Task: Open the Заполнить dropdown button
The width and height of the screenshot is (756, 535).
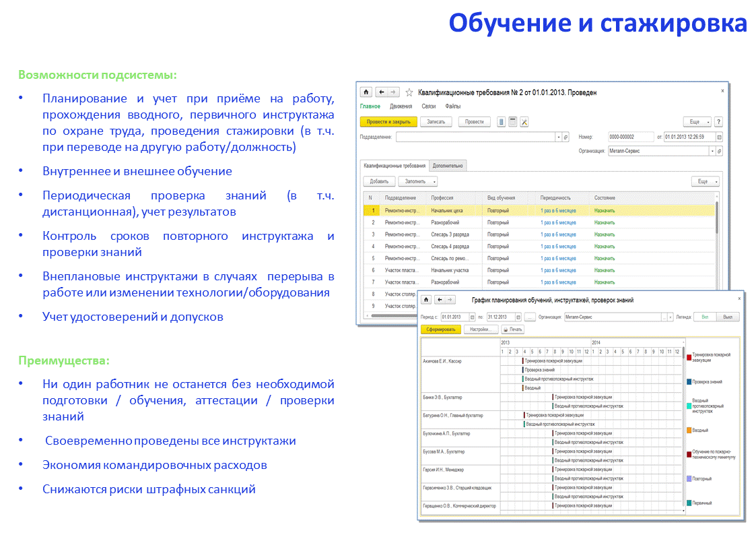Action: pos(417,181)
